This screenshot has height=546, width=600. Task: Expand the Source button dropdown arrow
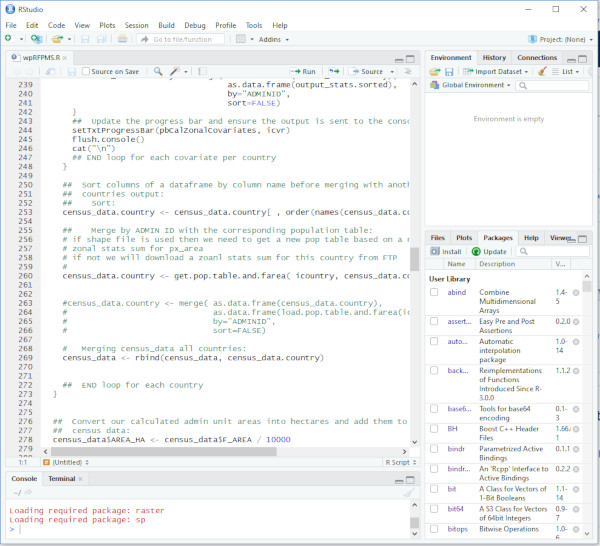[x=392, y=72]
